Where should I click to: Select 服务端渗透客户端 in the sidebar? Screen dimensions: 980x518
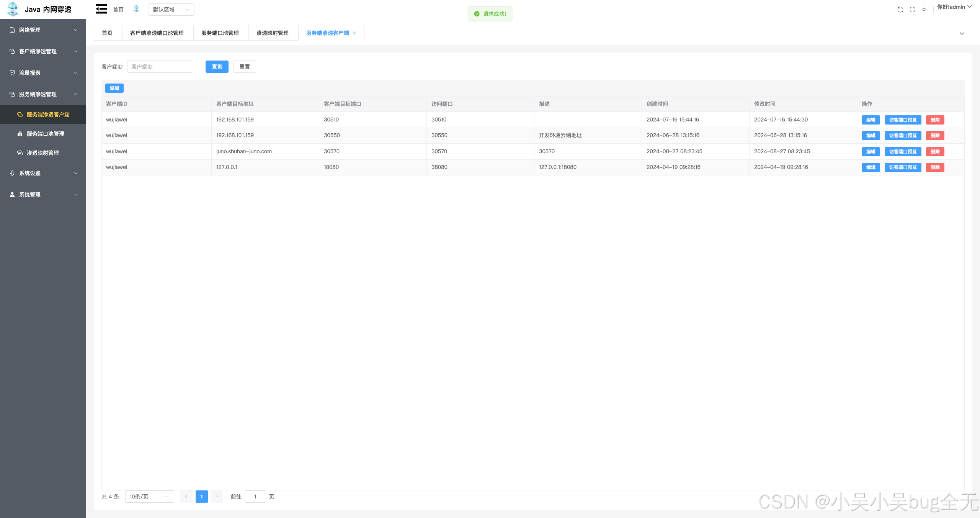pyautogui.click(x=43, y=115)
